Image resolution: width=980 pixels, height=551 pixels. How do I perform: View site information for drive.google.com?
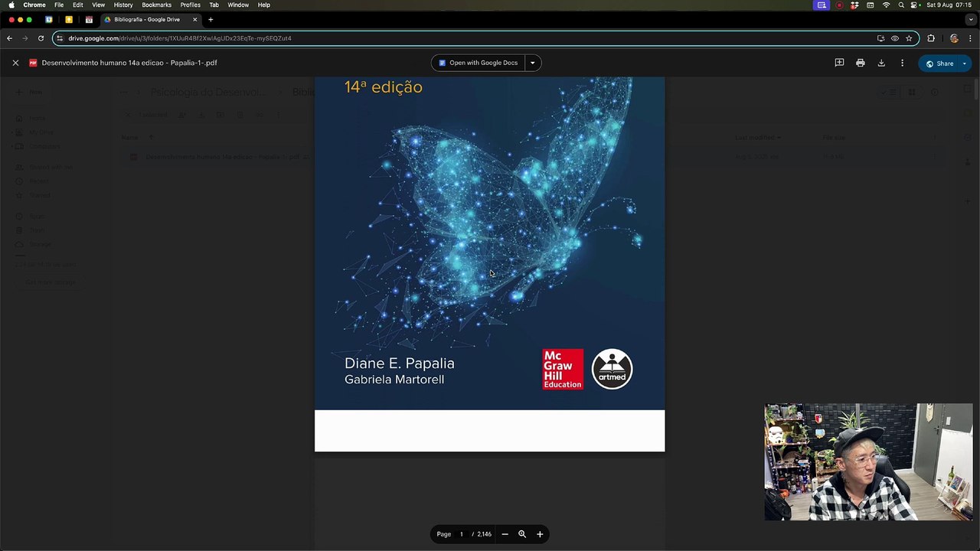[x=60, y=38]
